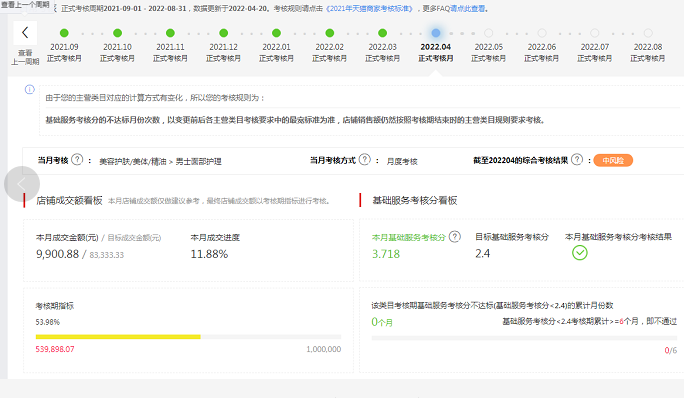The image size is (684, 398).
Task: Click the 1,000,000 target figure
Action: pyautogui.click(x=324, y=349)
